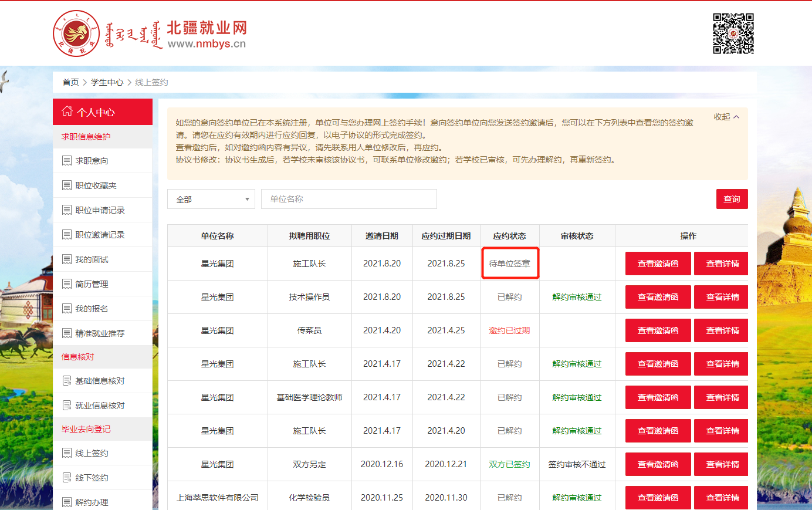The image size is (812, 510).
Task: Open 职位申请记录 in the sidebar
Action: click(x=100, y=210)
